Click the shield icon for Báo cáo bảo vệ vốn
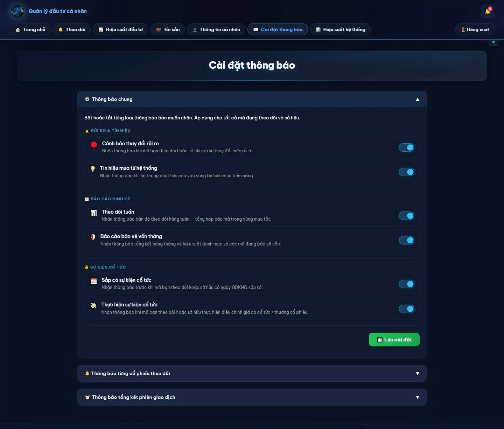This screenshot has height=429, width=504. [93, 237]
